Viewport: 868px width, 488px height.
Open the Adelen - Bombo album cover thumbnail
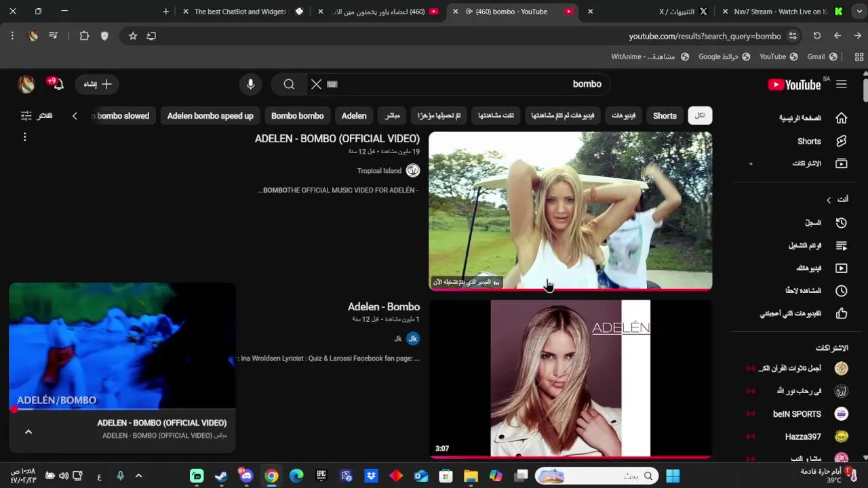570,379
